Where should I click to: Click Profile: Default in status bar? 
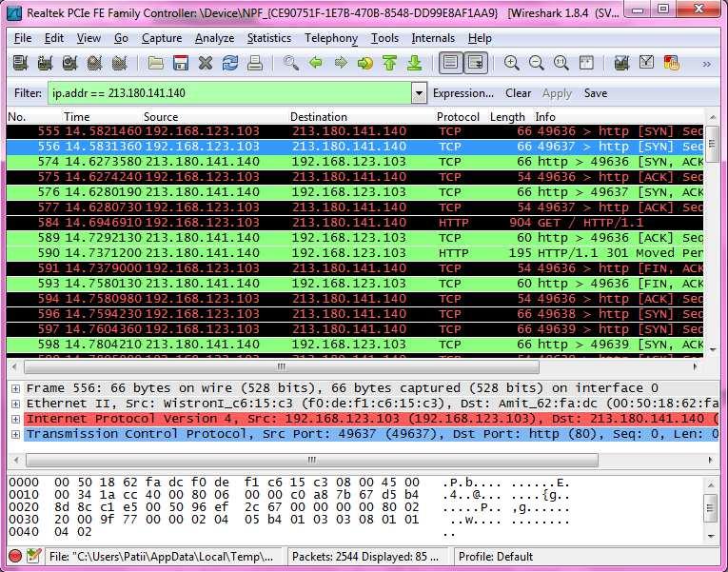pos(496,556)
